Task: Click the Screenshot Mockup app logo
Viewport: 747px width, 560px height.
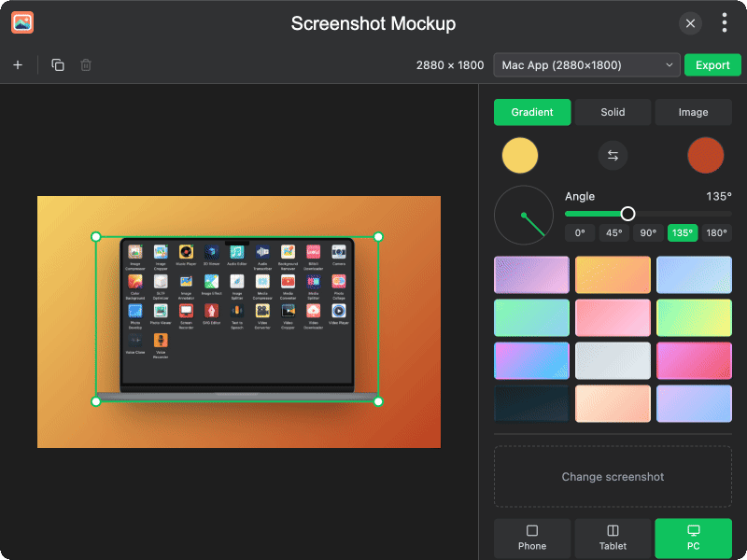Action: tap(22, 22)
